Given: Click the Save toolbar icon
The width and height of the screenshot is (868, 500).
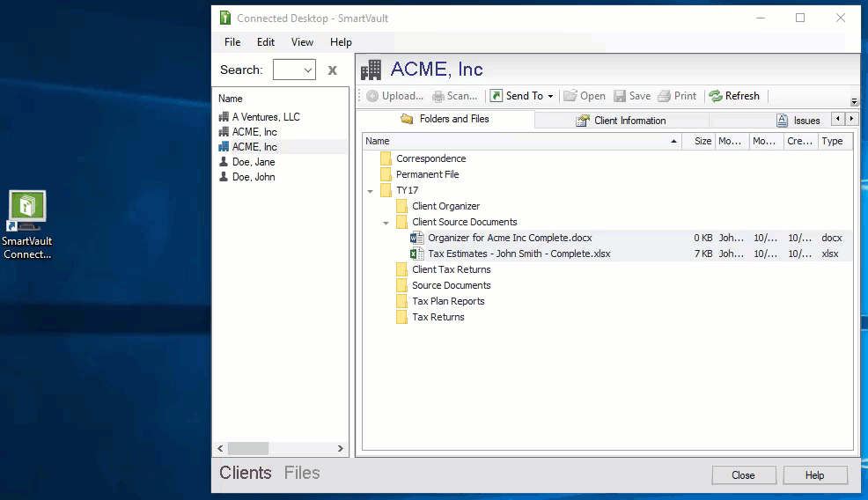Looking at the screenshot, I should coord(620,96).
